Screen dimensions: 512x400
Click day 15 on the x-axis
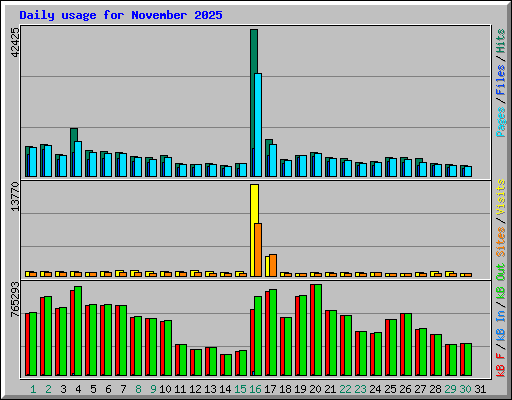click(x=240, y=389)
